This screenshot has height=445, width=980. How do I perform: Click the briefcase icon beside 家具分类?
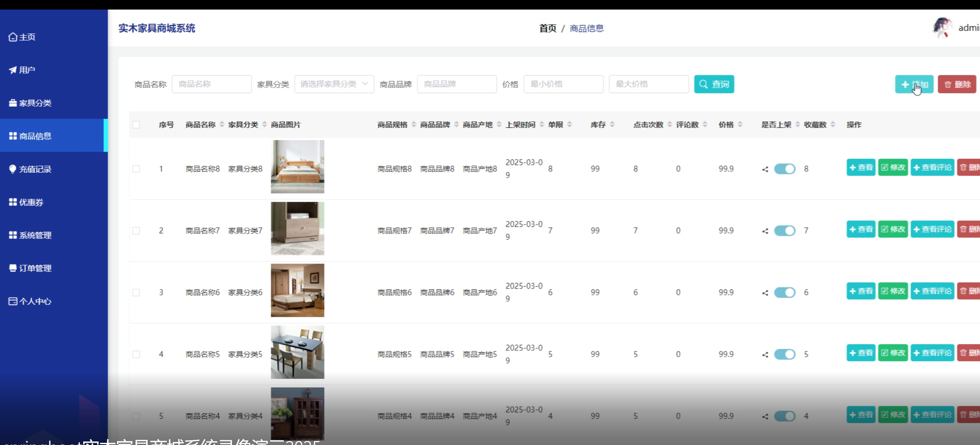13,103
